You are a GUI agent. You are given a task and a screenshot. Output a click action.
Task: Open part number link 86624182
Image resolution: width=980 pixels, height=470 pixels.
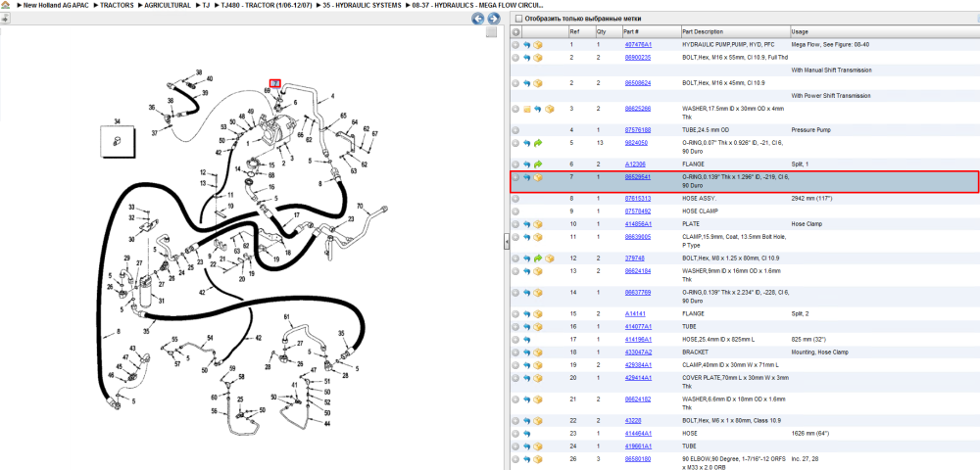(x=638, y=399)
